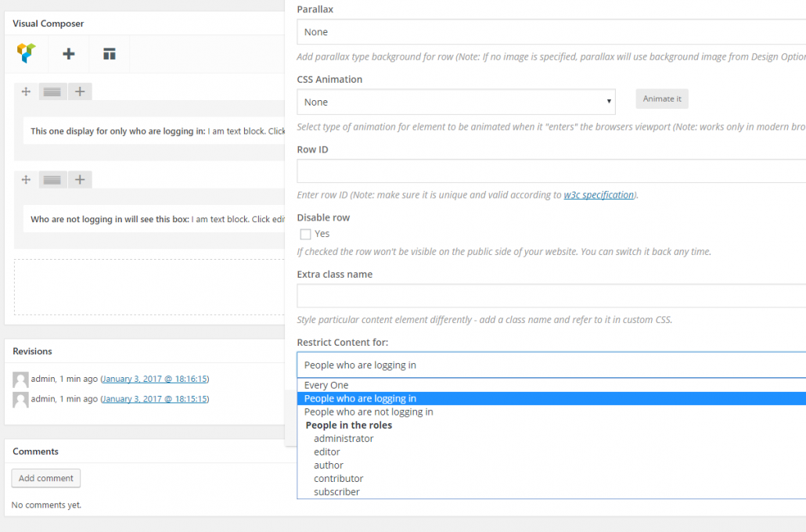
Task: Select the 'administrator' role option
Action: tap(344, 438)
